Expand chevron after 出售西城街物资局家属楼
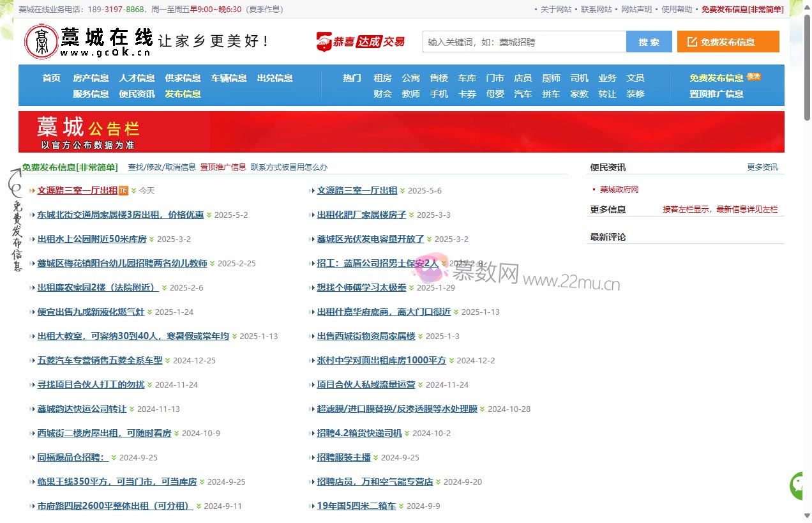This screenshot has width=812, height=523. tap(421, 337)
